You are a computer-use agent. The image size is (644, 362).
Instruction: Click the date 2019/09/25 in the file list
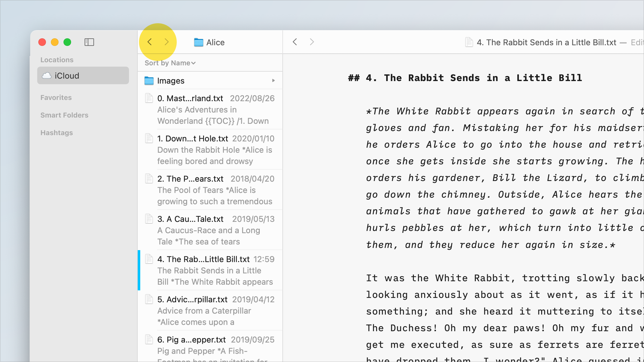click(253, 340)
